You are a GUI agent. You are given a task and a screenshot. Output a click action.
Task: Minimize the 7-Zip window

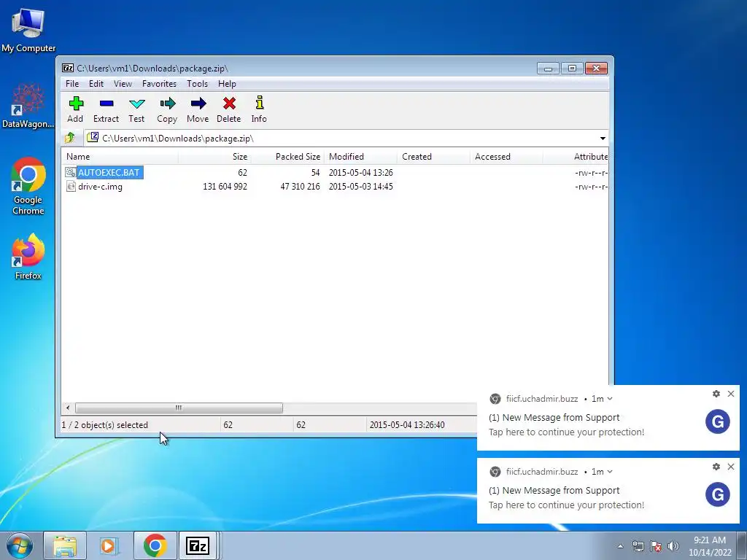[548, 69]
